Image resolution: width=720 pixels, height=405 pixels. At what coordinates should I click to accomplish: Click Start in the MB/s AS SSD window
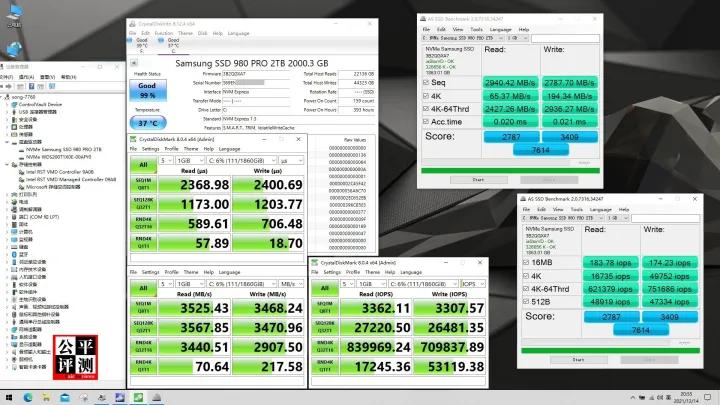478,180
